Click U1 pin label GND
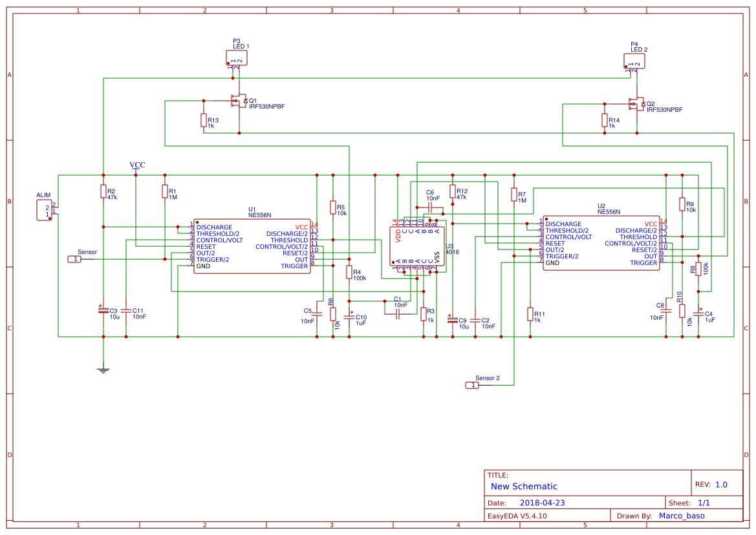756x535 pixels. [203, 266]
